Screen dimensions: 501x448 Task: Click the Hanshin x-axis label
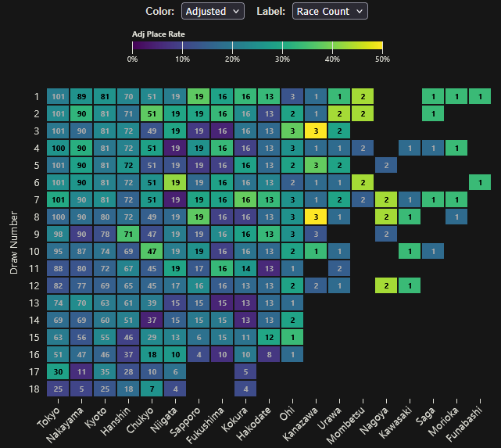click(116, 421)
